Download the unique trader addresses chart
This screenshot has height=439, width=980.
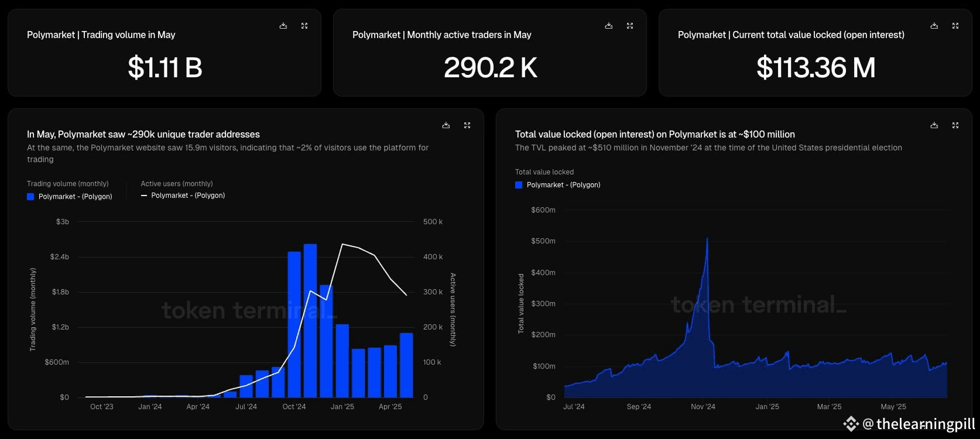[x=446, y=125]
